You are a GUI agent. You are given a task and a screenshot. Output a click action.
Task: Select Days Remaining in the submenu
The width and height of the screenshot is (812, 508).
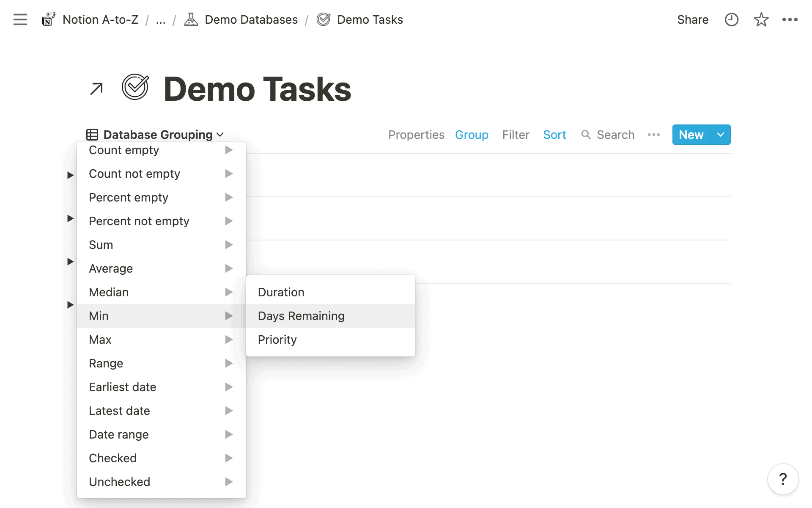pyautogui.click(x=301, y=316)
